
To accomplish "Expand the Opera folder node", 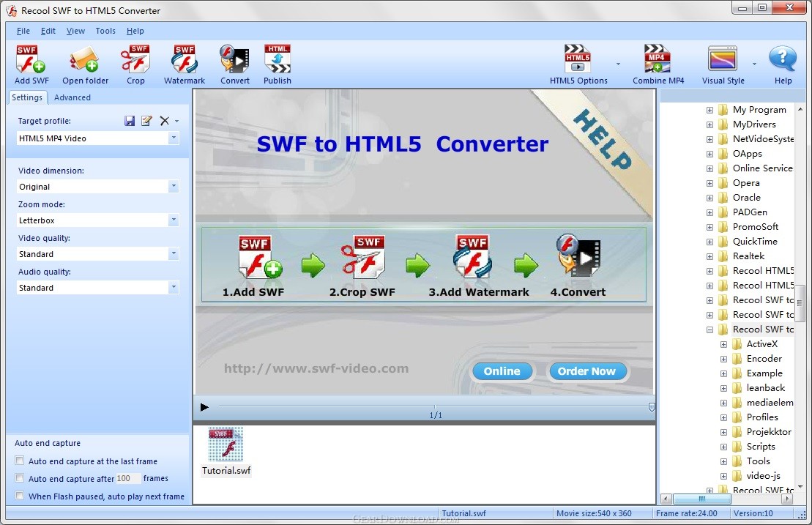I will click(x=709, y=183).
